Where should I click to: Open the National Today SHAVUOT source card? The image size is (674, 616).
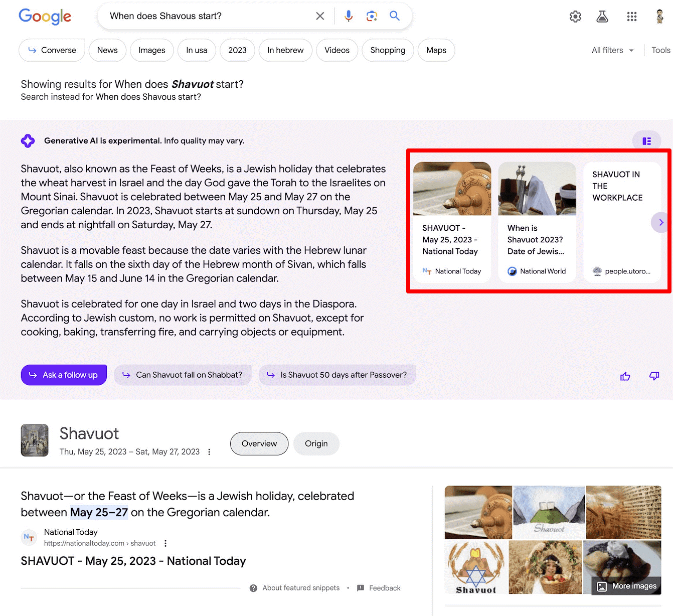point(452,222)
